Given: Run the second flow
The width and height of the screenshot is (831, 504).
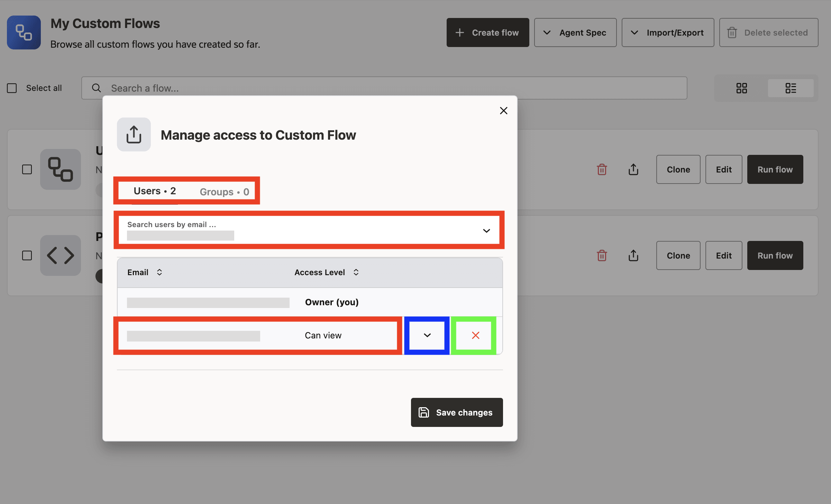Looking at the screenshot, I should (x=775, y=255).
